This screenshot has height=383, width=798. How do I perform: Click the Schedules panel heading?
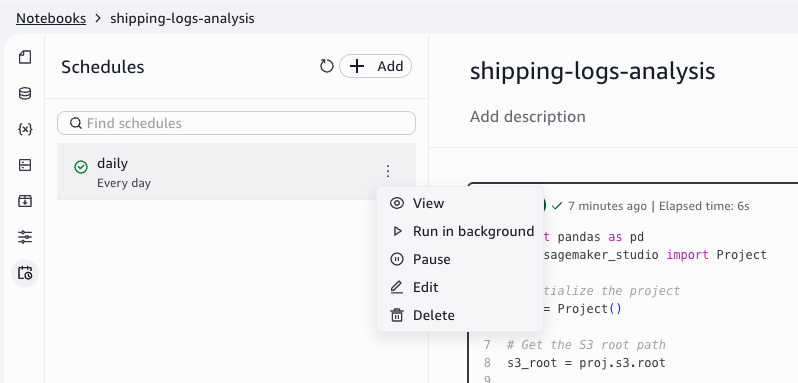pyautogui.click(x=103, y=67)
